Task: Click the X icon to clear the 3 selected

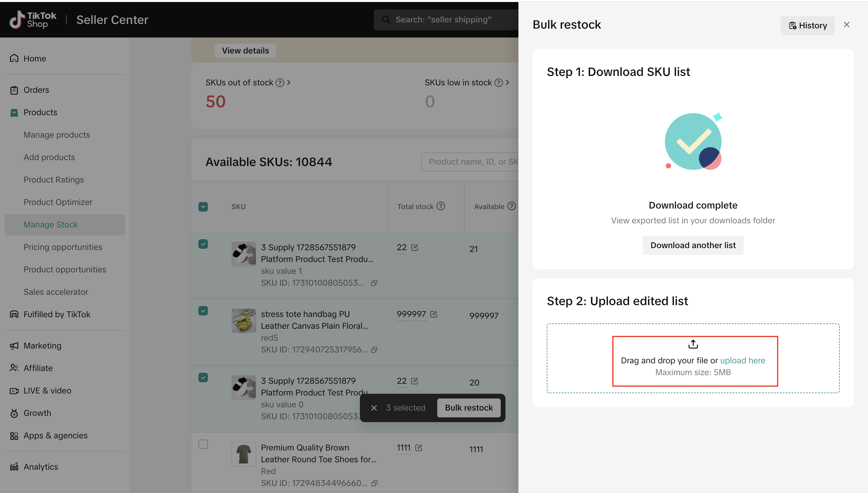Action: [374, 408]
